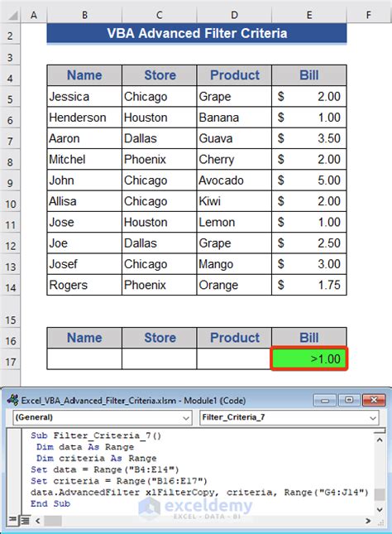Click the code window scroll-down arrow
392x534 pixels.
point(380,509)
